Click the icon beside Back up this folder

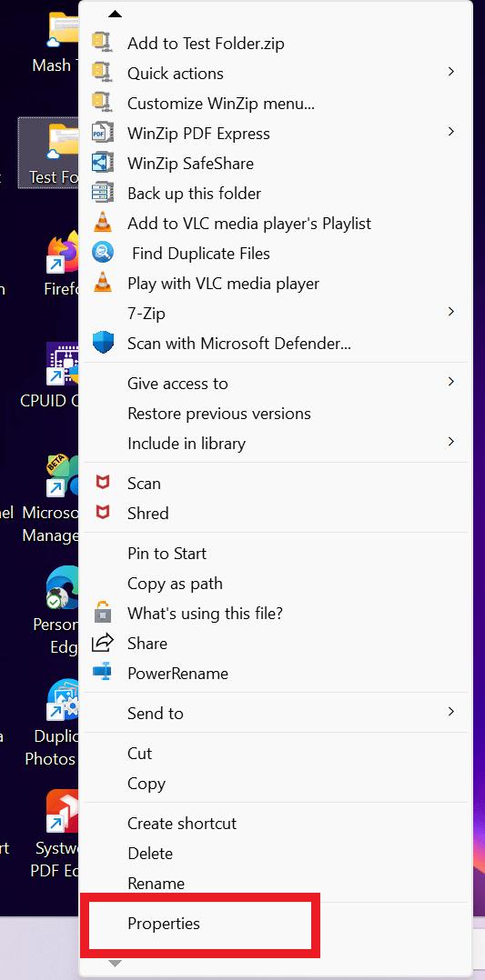(103, 193)
